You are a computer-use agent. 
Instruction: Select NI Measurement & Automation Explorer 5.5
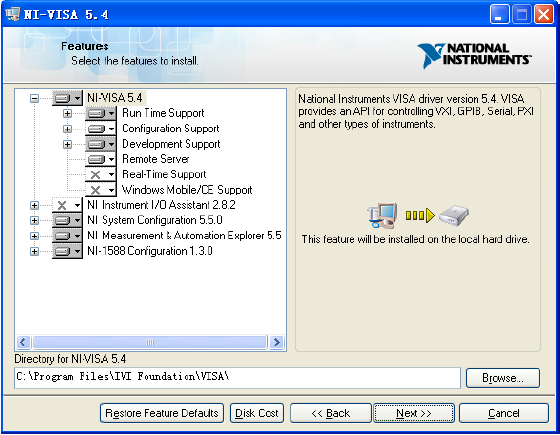click(184, 235)
